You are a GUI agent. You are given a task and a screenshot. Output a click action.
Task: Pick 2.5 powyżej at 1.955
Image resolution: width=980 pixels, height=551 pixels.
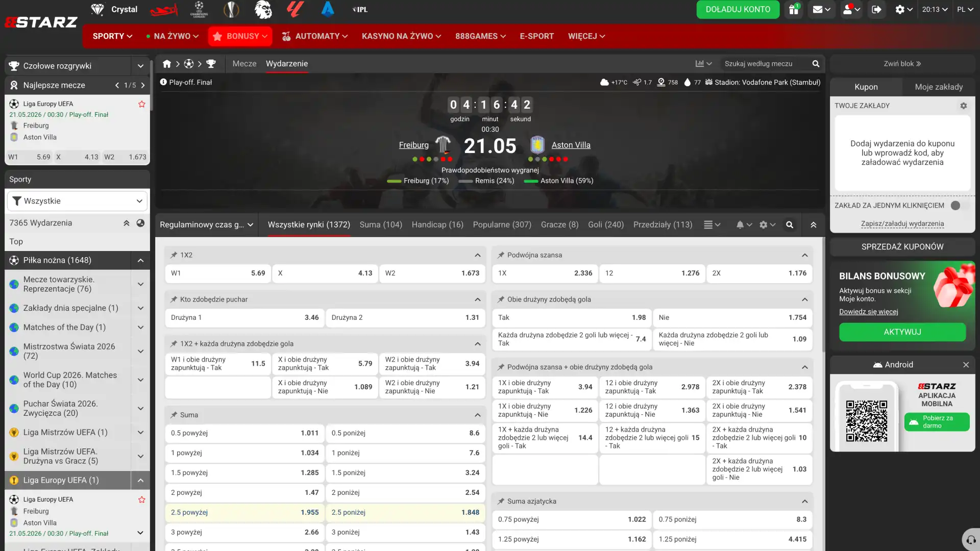click(x=244, y=513)
